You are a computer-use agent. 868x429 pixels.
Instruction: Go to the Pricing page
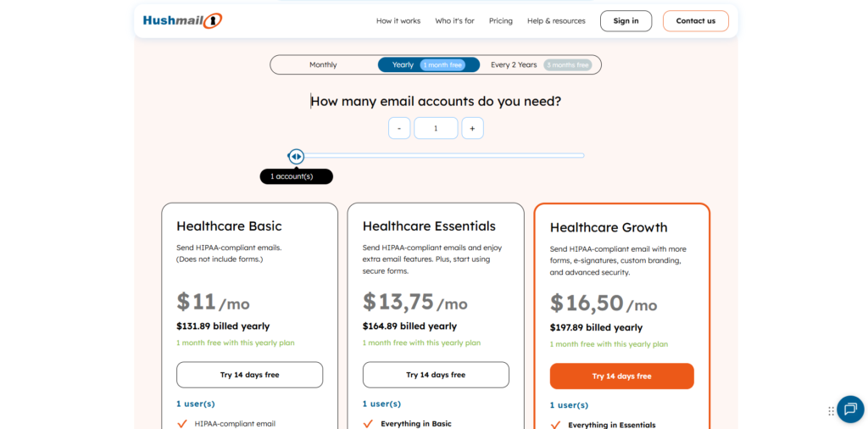pyautogui.click(x=501, y=21)
